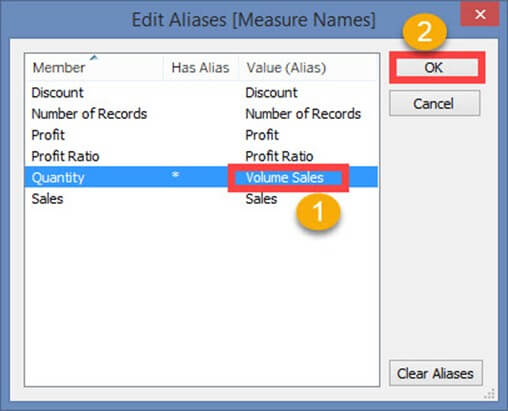The image size is (508, 411).
Task: Click the Cancel button
Action: pyautogui.click(x=434, y=103)
